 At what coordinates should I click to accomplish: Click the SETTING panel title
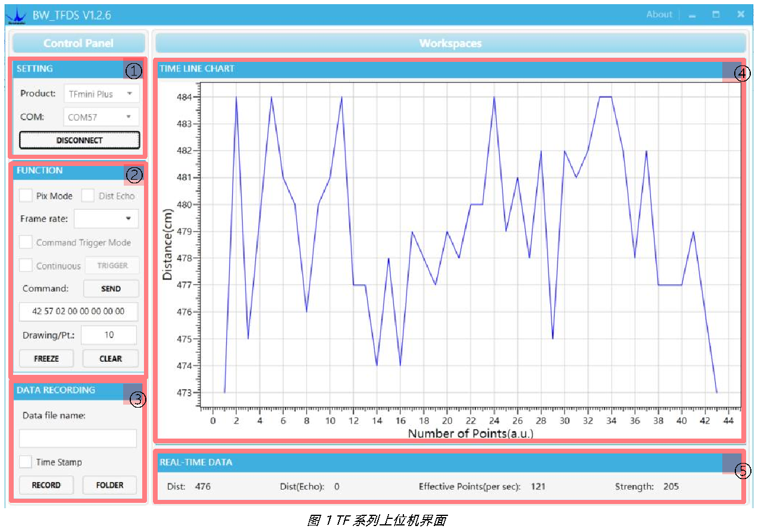coord(35,68)
